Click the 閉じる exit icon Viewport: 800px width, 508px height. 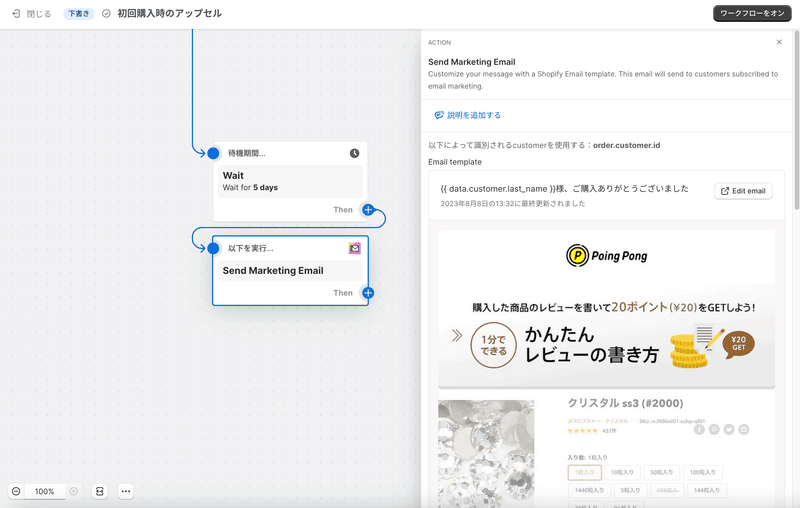(16, 14)
